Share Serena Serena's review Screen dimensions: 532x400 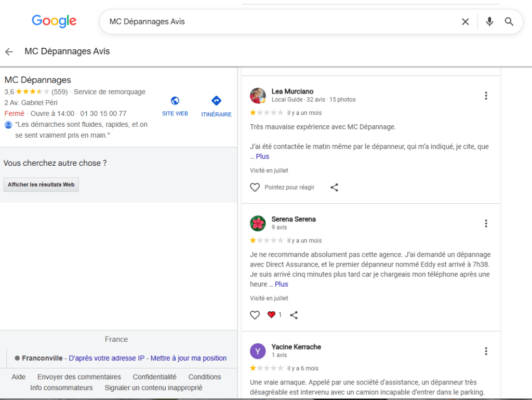(x=294, y=315)
